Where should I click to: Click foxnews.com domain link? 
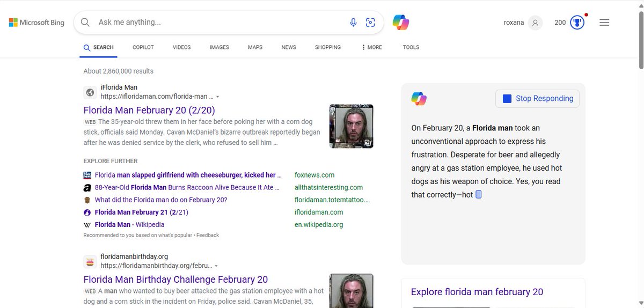[314, 175]
